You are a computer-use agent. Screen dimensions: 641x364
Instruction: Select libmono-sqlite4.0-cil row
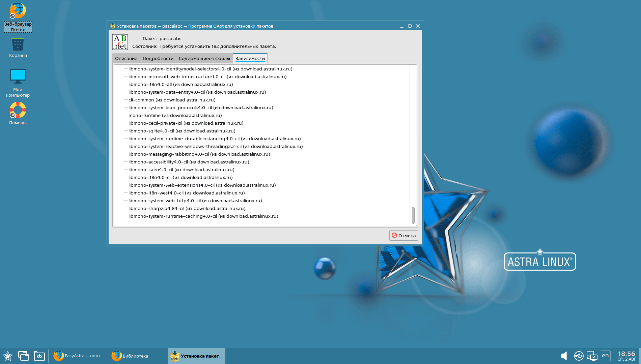182,131
